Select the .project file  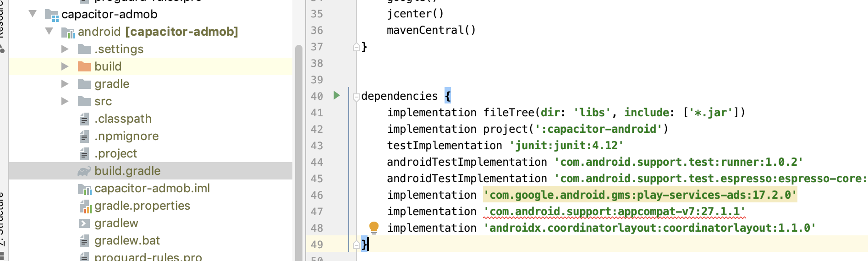click(x=115, y=153)
